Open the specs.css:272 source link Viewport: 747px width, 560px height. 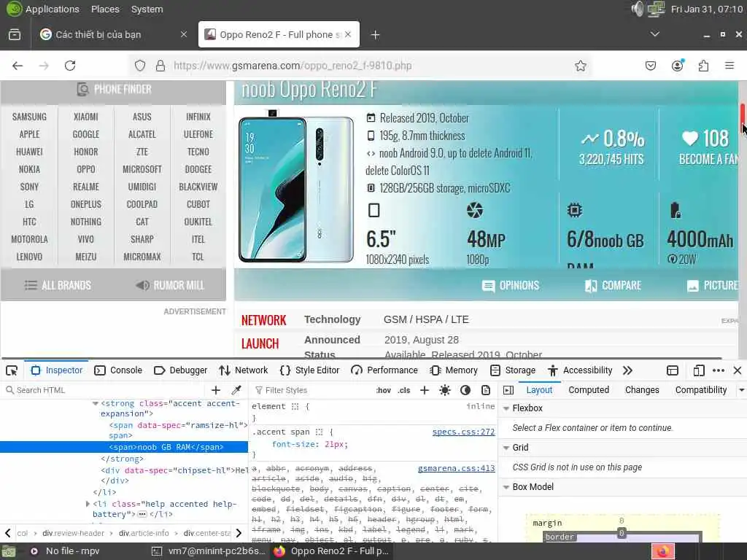pyautogui.click(x=463, y=432)
